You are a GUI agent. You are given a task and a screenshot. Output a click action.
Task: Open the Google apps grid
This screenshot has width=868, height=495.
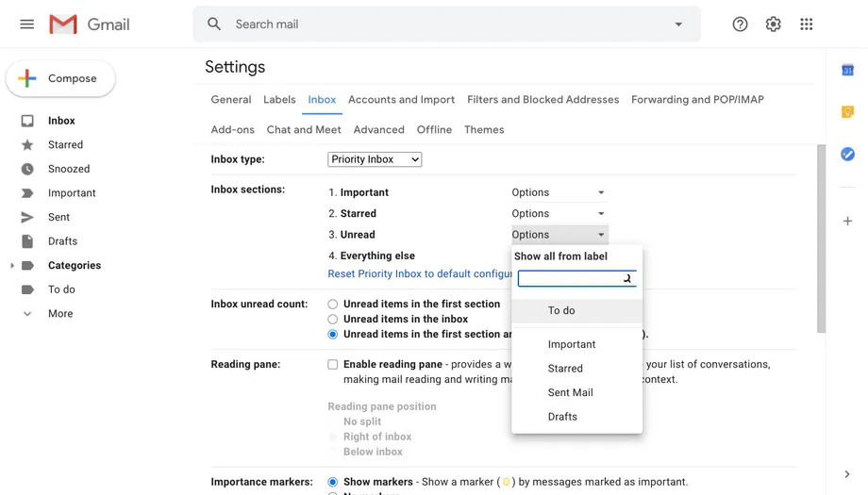pos(806,25)
